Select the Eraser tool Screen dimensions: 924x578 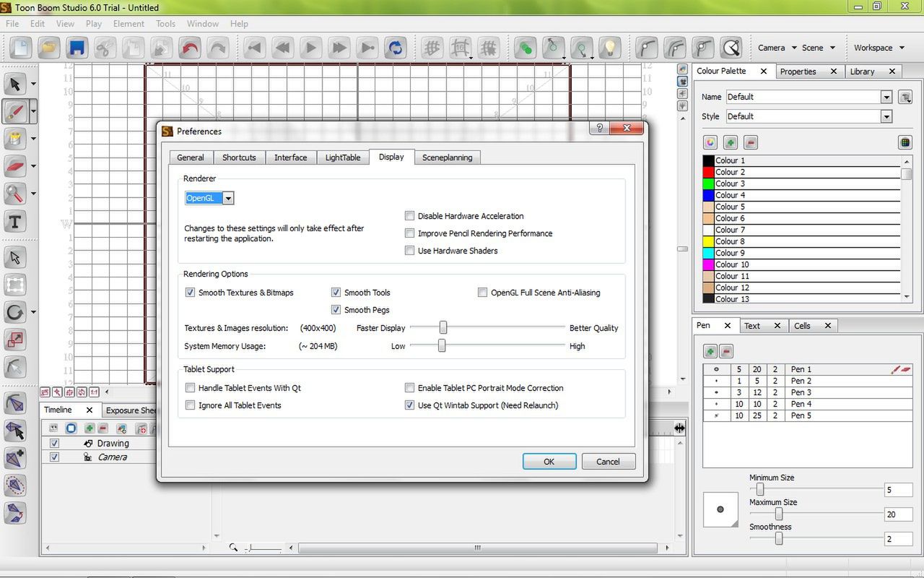pyautogui.click(x=15, y=166)
